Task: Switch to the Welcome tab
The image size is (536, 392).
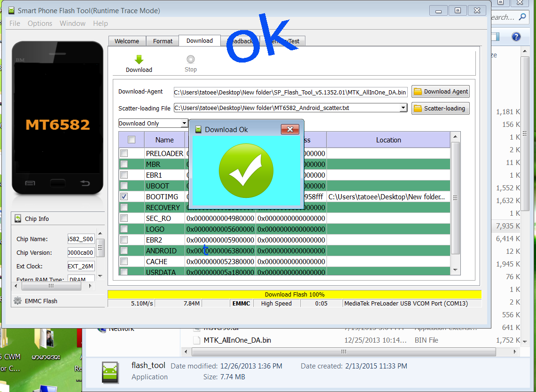Action: pos(127,41)
